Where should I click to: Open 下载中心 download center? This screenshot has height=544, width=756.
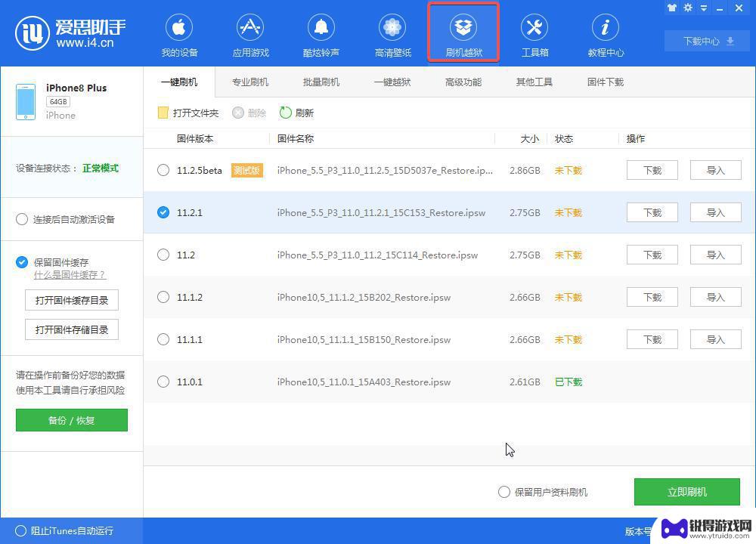[x=708, y=41]
